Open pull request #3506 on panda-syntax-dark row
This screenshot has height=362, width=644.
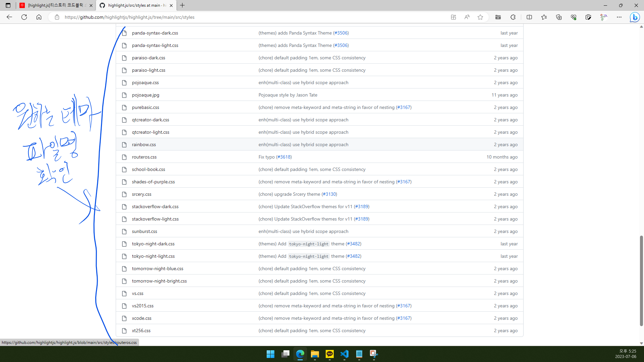(x=341, y=33)
